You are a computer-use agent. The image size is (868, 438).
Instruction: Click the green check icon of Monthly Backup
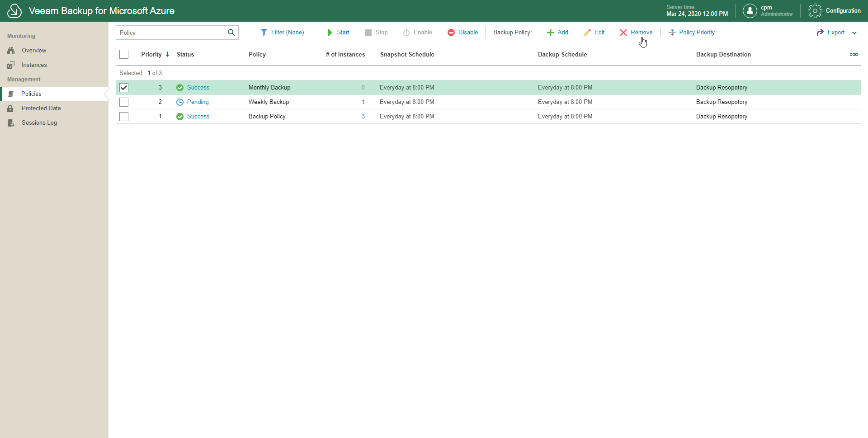(x=180, y=88)
